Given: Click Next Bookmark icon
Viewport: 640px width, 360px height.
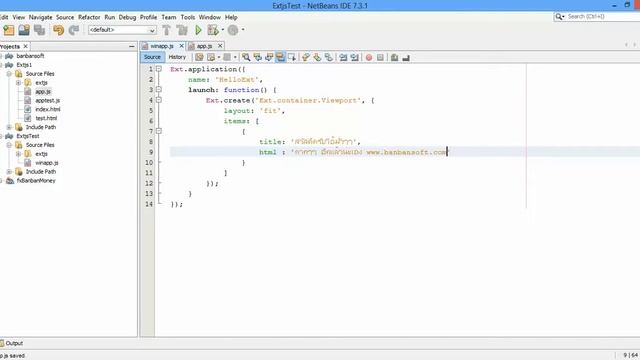Looking at the screenshot, I should (x=317, y=58).
